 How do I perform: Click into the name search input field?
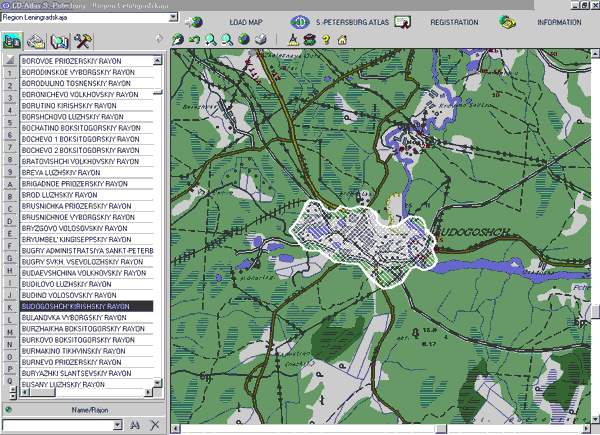pyautogui.click(x=58, y=425)
